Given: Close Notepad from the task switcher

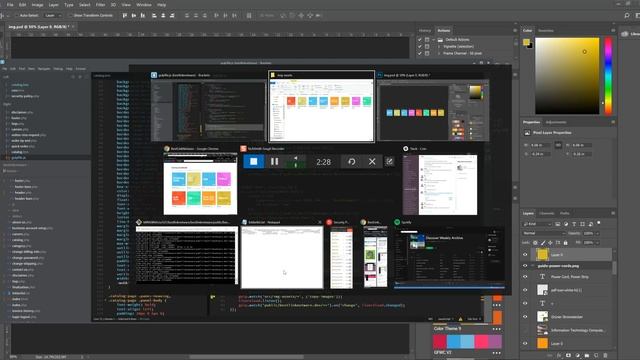Looking at the screenshot, I should tap(320, 222).
